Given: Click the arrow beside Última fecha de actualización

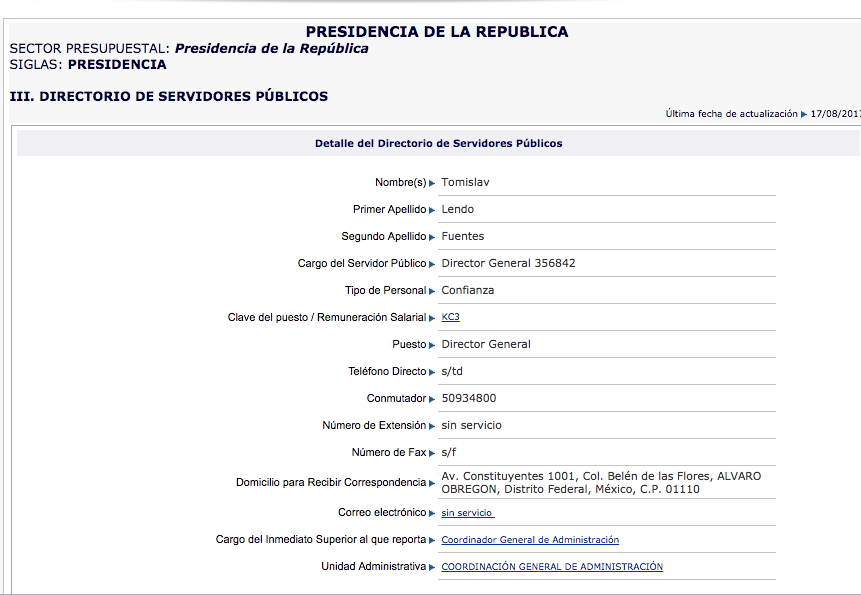Looking at the screenshot, I should click(x=804, y=114).
